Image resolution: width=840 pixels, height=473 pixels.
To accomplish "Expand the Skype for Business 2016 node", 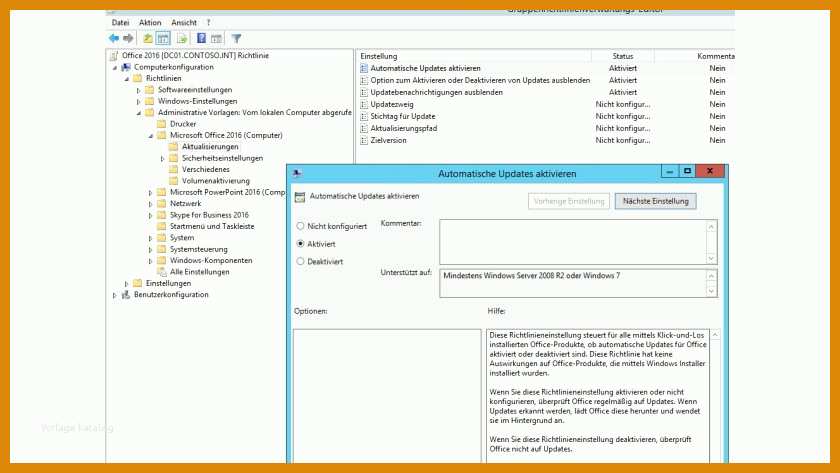I will click(151, 215).
